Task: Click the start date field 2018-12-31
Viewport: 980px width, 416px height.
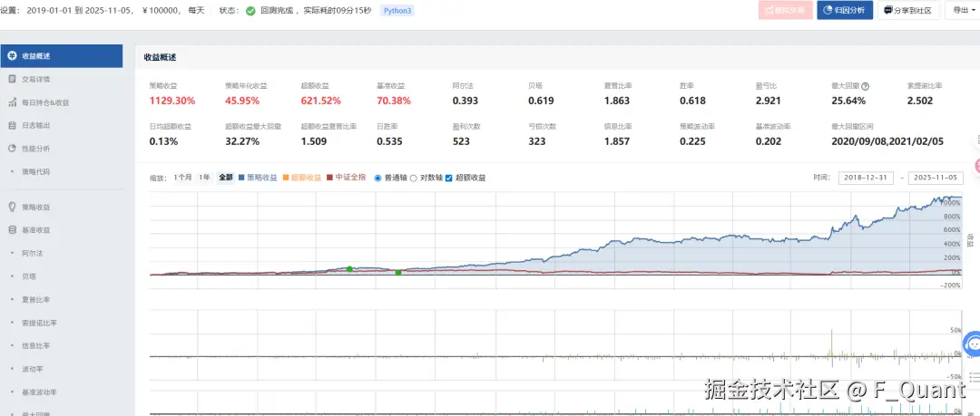Action: pos(866,178)
